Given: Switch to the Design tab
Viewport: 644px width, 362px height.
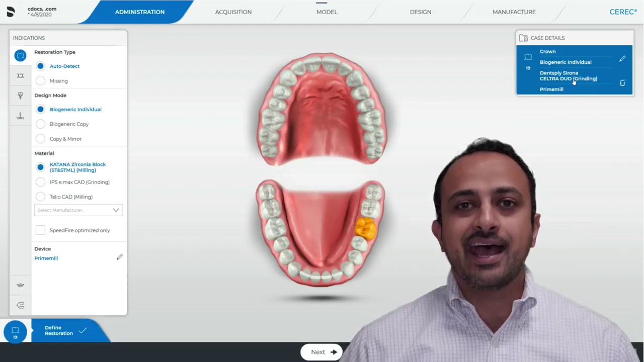Looking at the screenshot, I should tap(421, 12).
